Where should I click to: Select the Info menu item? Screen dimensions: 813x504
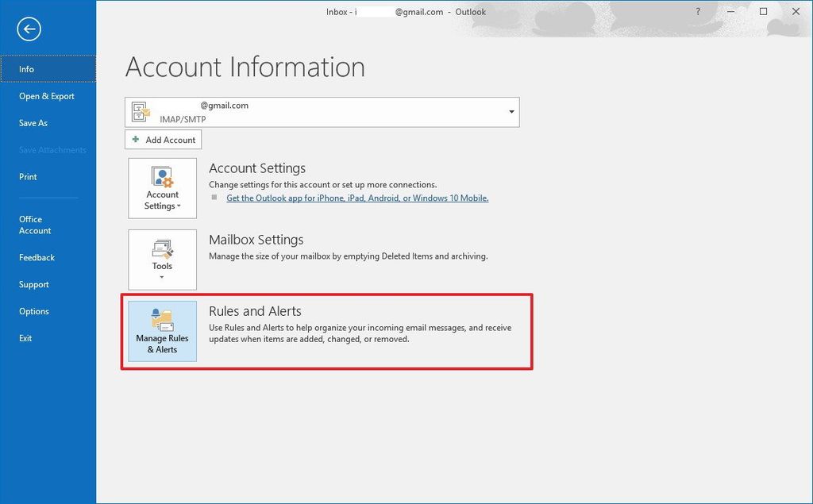48,69
